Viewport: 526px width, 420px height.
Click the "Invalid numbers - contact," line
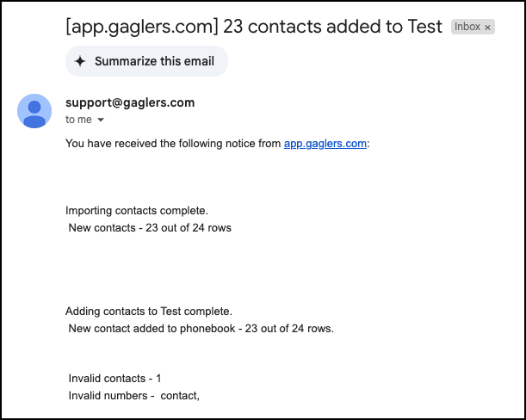tap(134, 396)
